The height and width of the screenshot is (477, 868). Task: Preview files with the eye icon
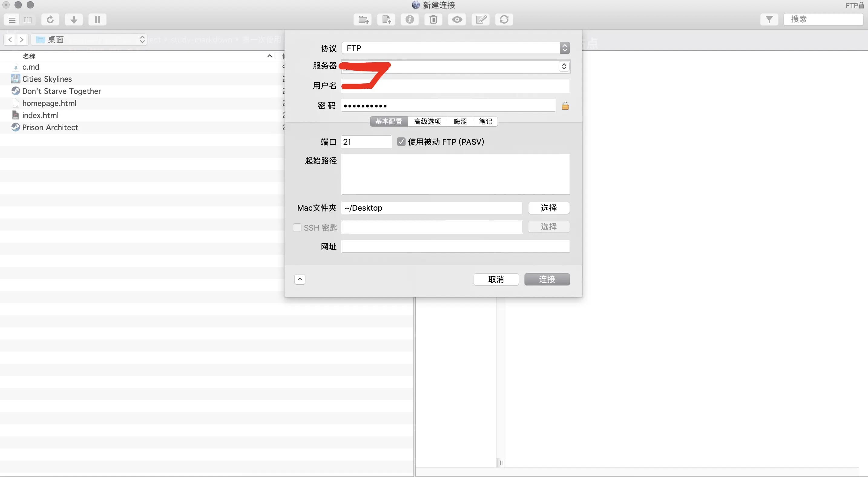457,20
